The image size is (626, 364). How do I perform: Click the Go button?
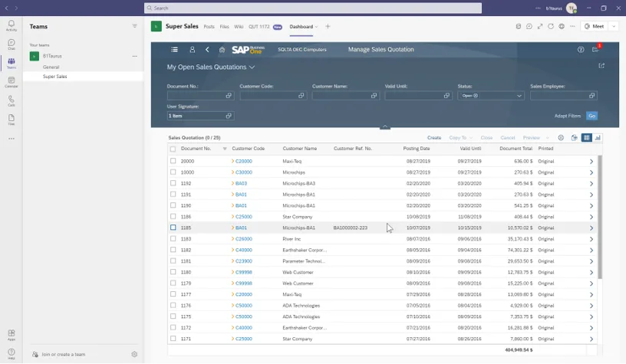pos(591,116)
